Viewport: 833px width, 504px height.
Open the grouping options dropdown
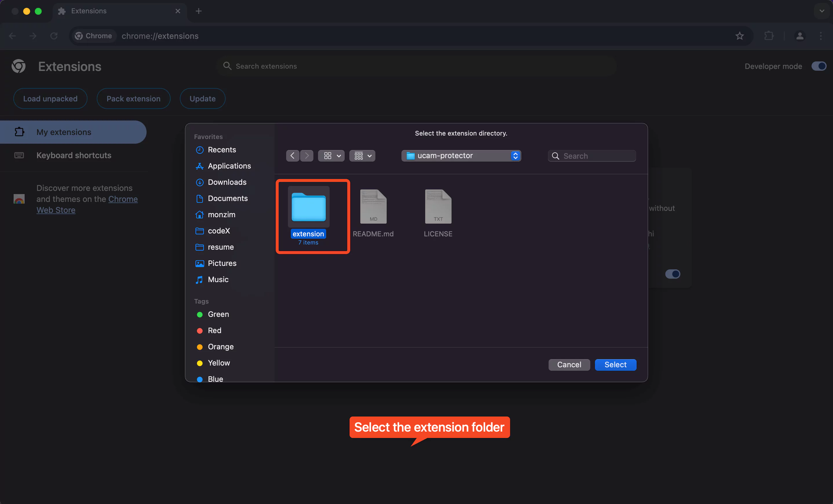[x=362, y=156]
